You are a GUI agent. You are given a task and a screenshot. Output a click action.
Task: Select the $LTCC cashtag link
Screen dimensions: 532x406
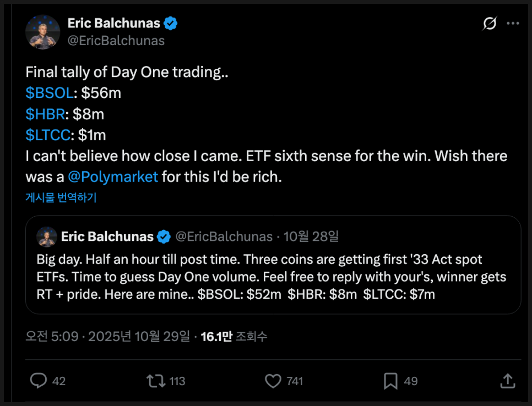[x=48, y=135]
